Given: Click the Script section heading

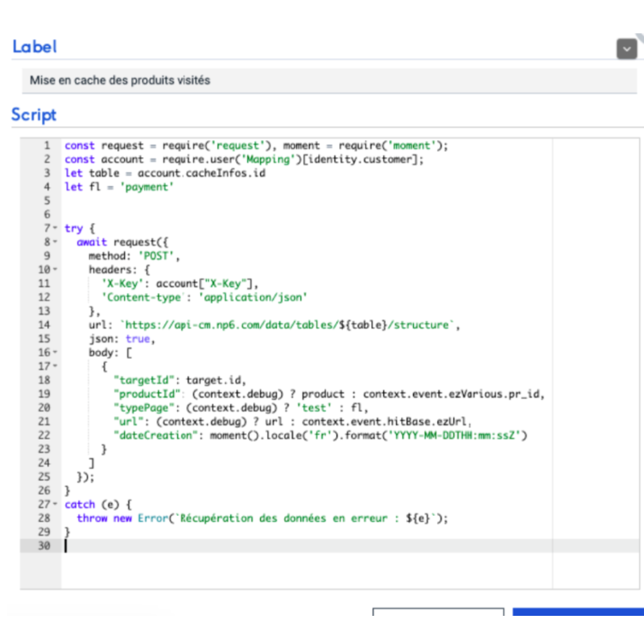Looking at the screenshot, I should coord(34,114).
